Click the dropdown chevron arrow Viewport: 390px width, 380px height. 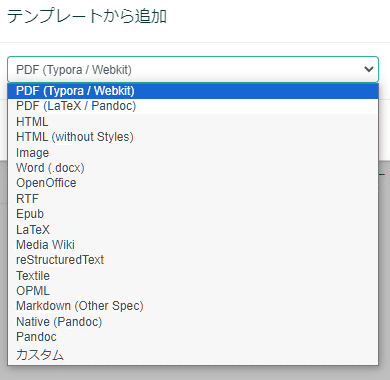tap(369, 69)
